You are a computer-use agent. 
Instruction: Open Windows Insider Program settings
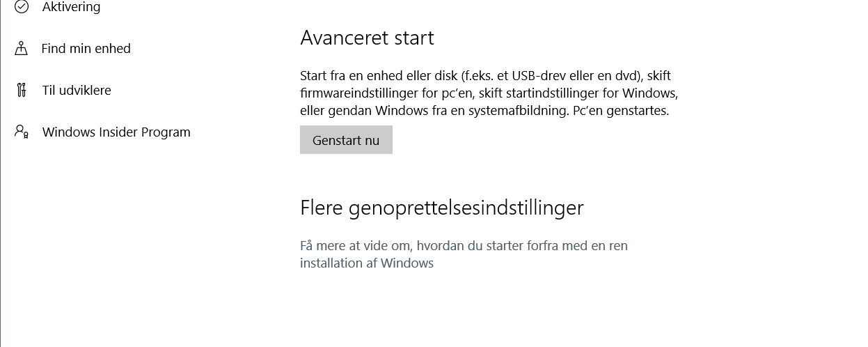(x=116, y=132)
